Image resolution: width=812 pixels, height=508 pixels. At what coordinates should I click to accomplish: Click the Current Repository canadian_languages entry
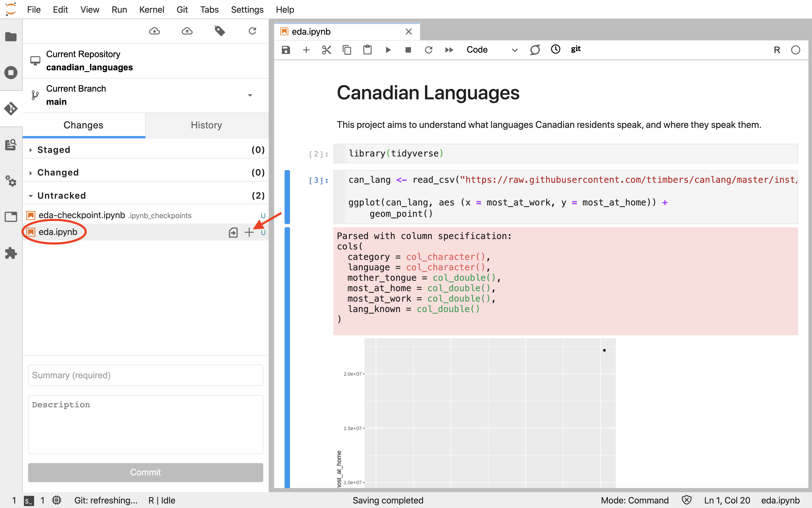tap(146, 61)
